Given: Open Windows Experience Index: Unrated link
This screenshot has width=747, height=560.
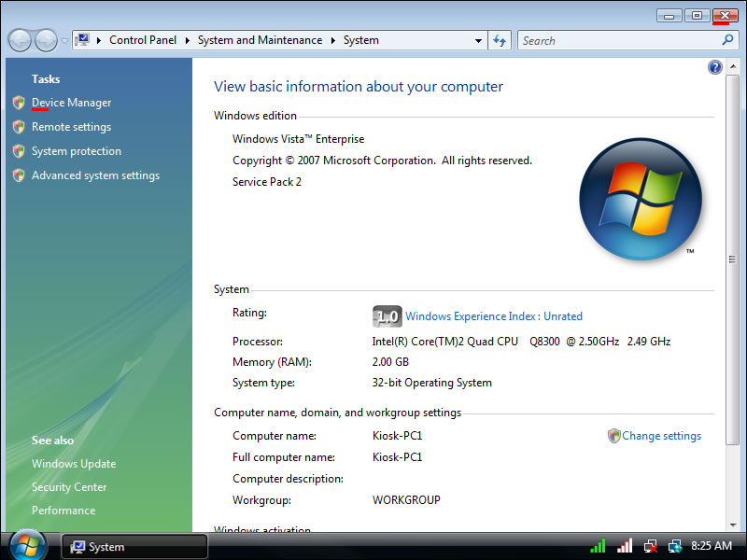Looking at the screenshot, I should 493,316.
